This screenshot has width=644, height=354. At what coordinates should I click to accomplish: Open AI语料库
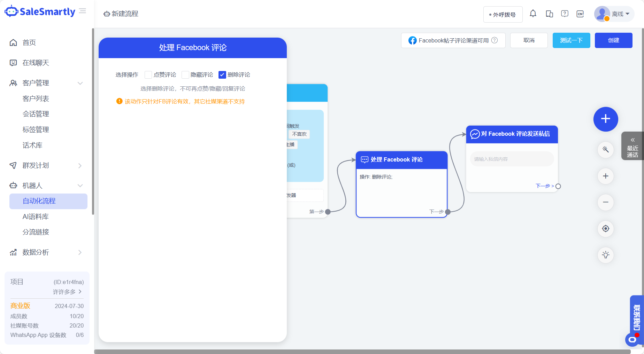36,217
